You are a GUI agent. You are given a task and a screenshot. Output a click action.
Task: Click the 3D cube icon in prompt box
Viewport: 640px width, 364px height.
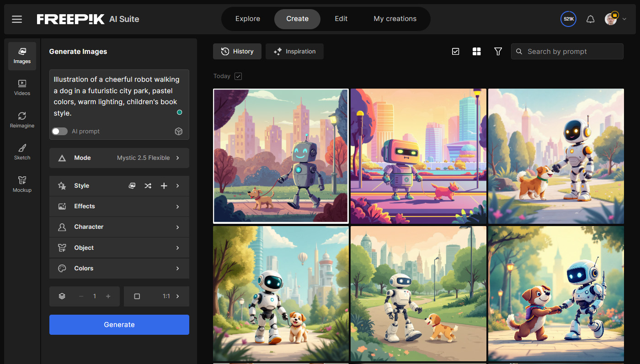pyautogui.click(x=179, y=132)
